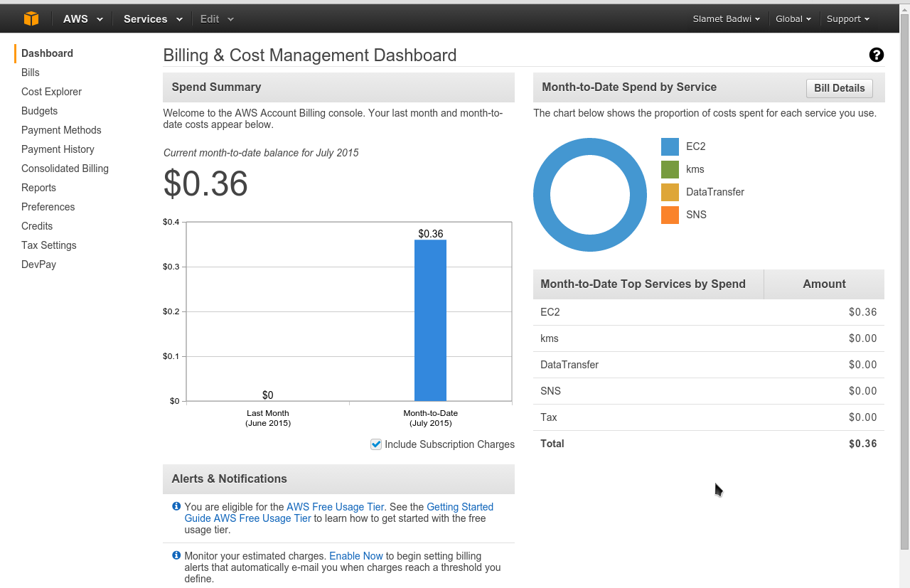The height and width of the screenshot is (588, 910).
Task: Click the kms row in services table
Action: click(709, 338)
